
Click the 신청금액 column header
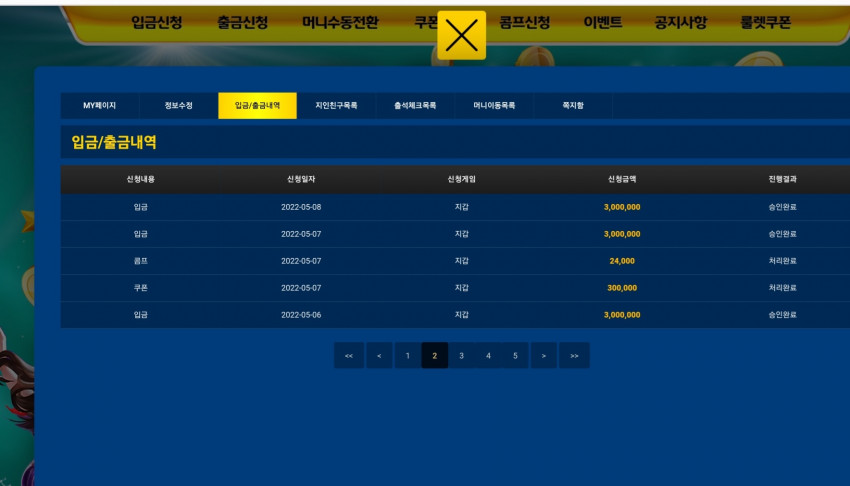coord(622,179)
